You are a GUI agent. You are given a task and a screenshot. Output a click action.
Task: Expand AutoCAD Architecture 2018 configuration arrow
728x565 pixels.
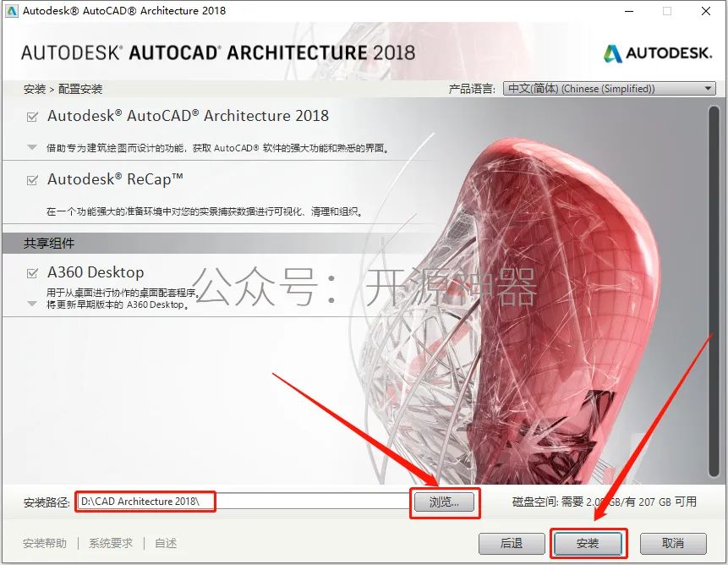32,147
